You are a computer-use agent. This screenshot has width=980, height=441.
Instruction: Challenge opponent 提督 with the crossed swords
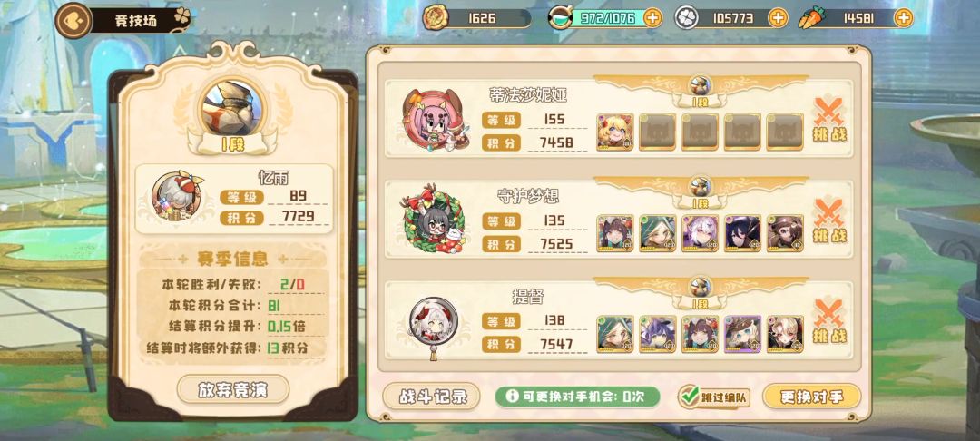point(830,321)
